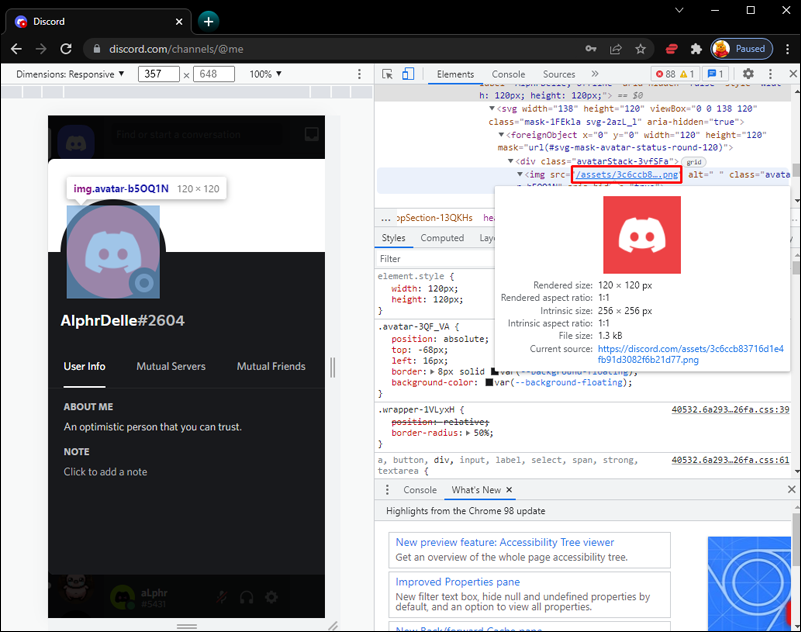Image resolution: width=801 pixels, height=632 pixels.
Task: Click the breadcrumb ellipsis
Action: (x=386, y=218)
